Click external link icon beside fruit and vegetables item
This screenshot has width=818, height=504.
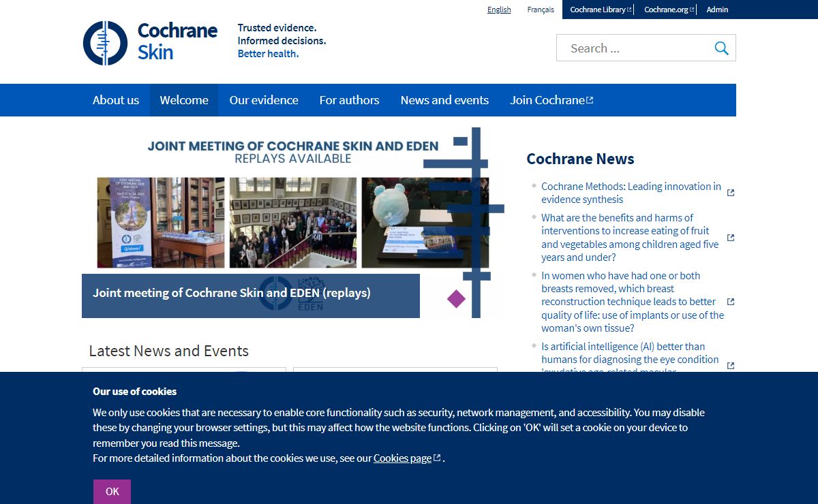pyautogui.click(x=731, y=238)
